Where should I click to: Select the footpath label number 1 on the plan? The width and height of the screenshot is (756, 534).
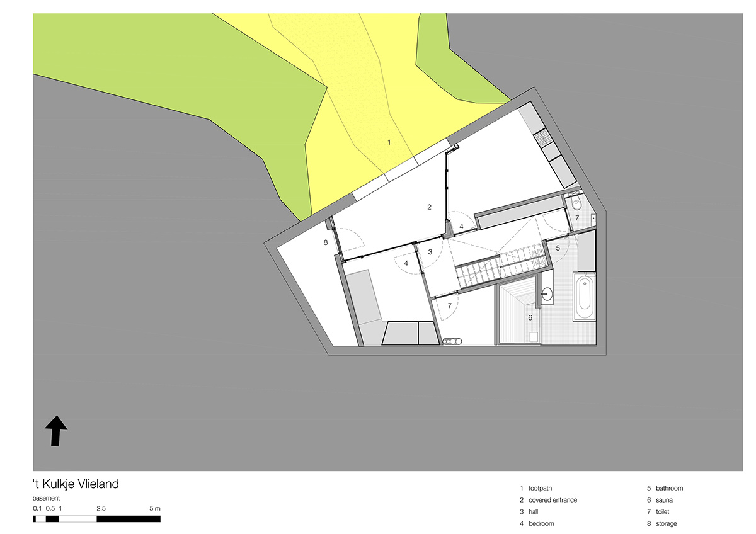pyautogui.click(x=389, y=143)
